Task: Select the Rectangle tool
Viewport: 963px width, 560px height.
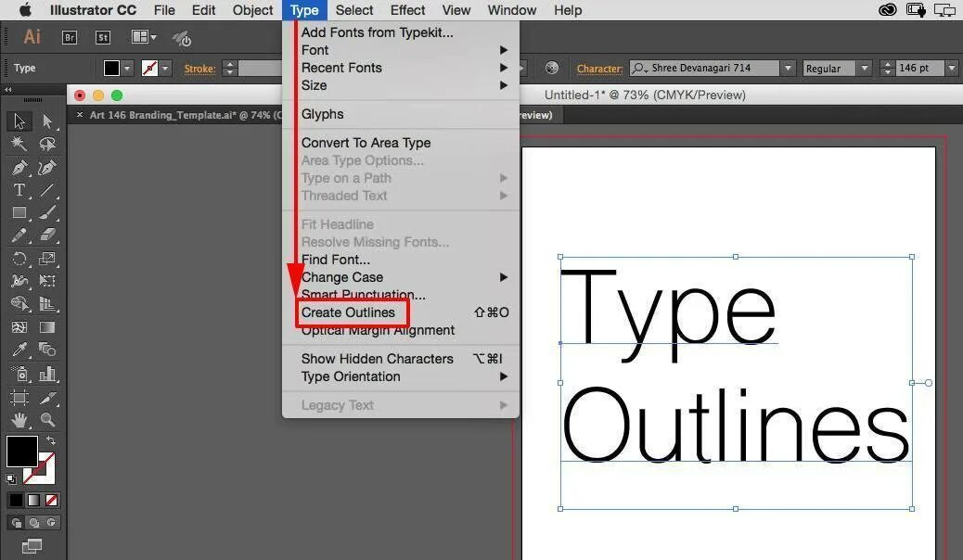Action: (19, 212)
